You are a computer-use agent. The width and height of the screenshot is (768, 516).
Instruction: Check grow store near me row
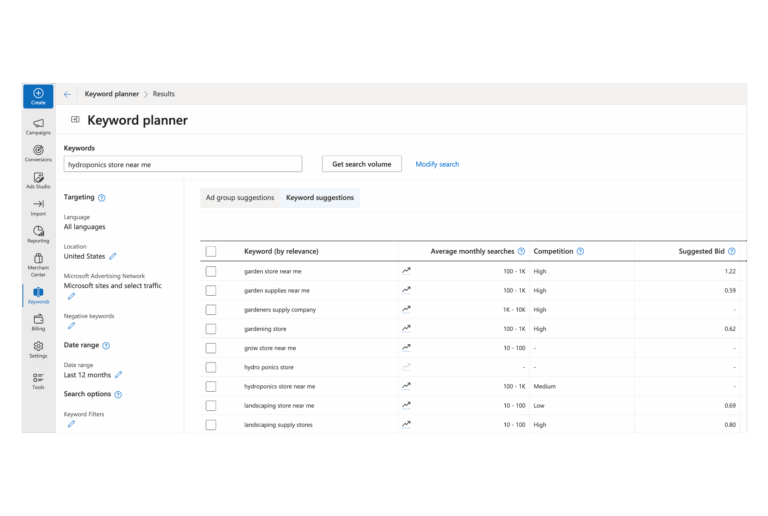click(x=211, y=348)
